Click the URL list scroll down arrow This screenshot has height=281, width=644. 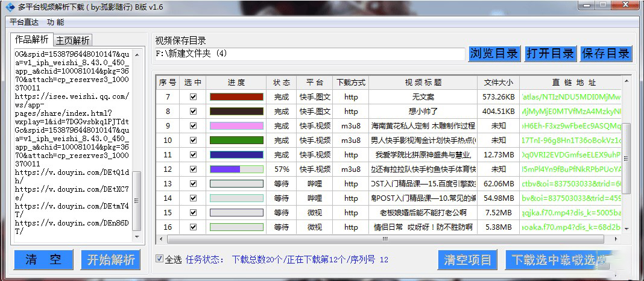click(137, 236)
